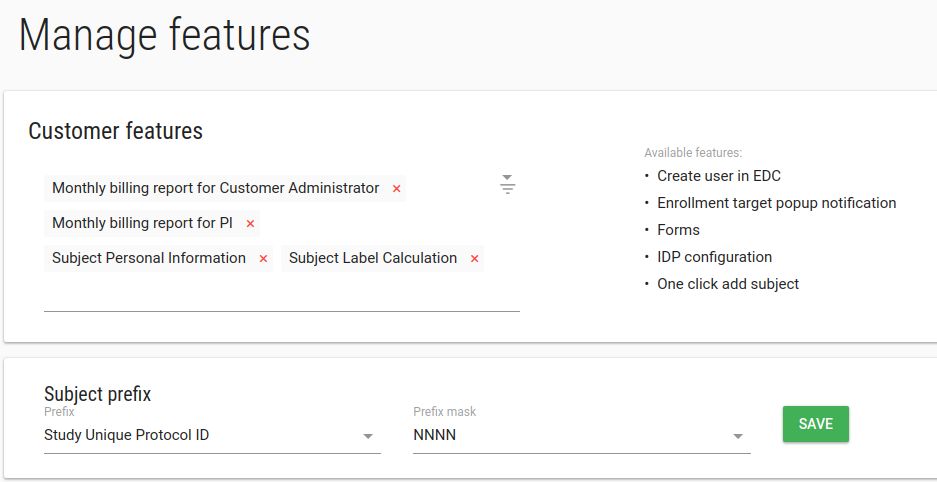Click Enrollment target popup notification feature

[x=776, y=203]
